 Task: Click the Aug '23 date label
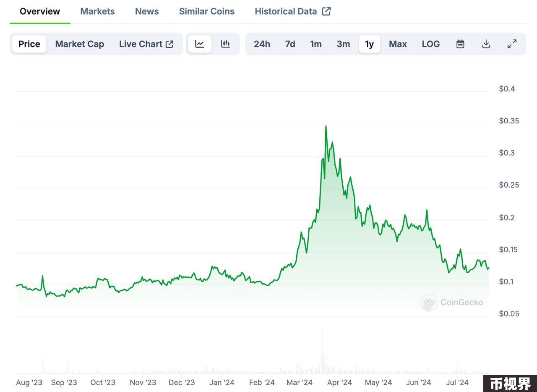[29, 382]
